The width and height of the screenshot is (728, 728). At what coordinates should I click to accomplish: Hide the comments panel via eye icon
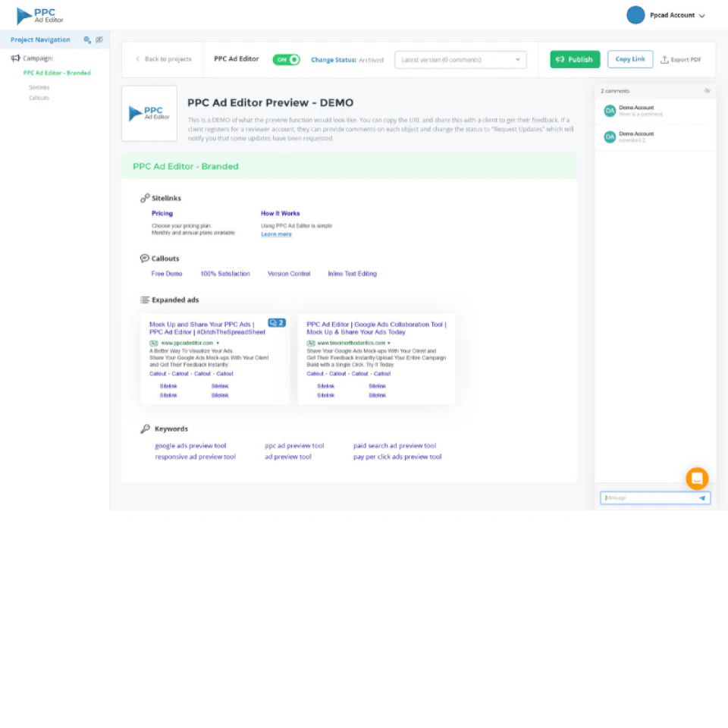coord(707,90)
